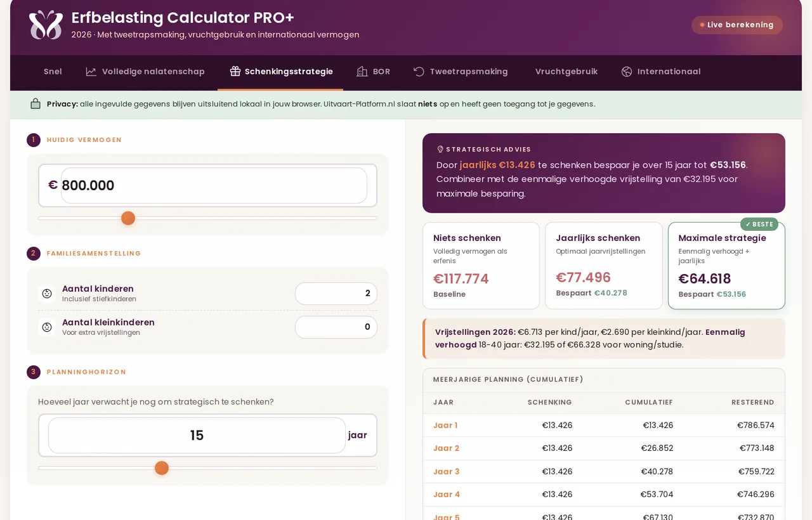Click the Jaar 4 row label

pos(447,495)
